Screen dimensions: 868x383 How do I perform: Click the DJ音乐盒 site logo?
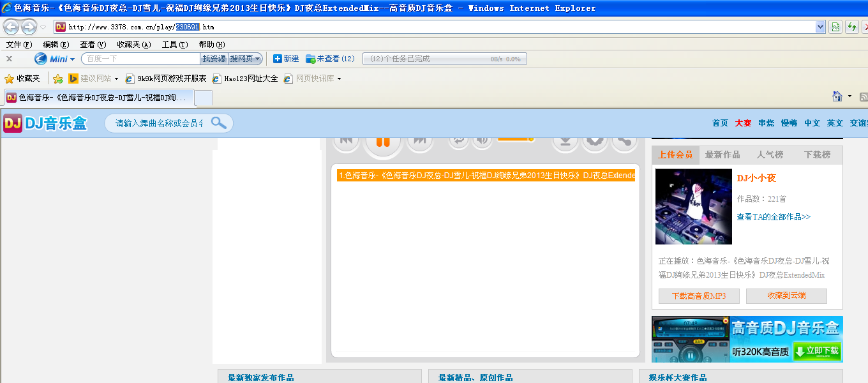coord(45,123)
